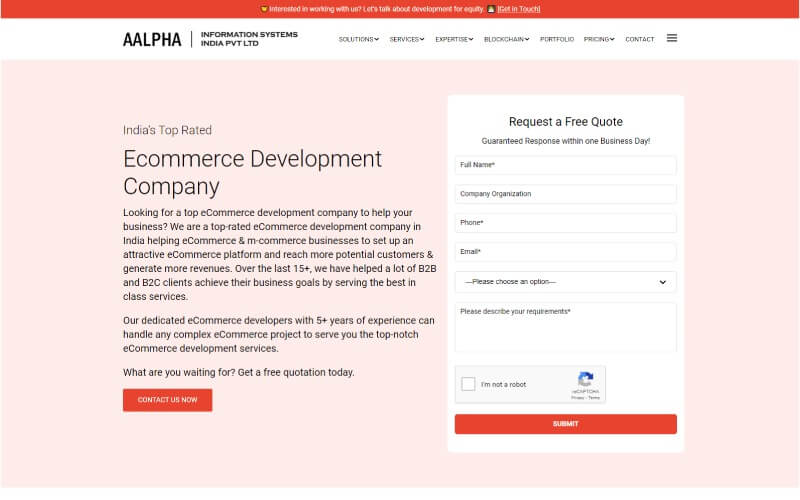Click the Get in Touch banner link

(x=518, y=9)
